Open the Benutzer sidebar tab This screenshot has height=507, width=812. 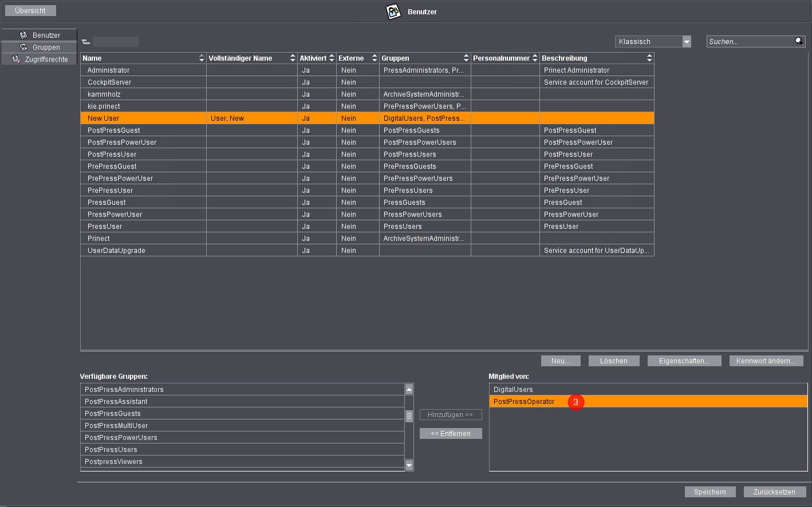(39, 35)
